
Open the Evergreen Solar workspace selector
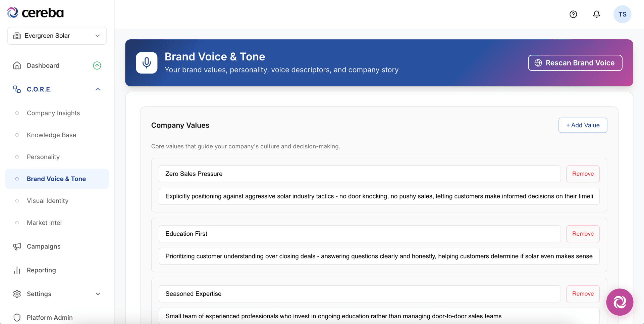coord(57,36)
